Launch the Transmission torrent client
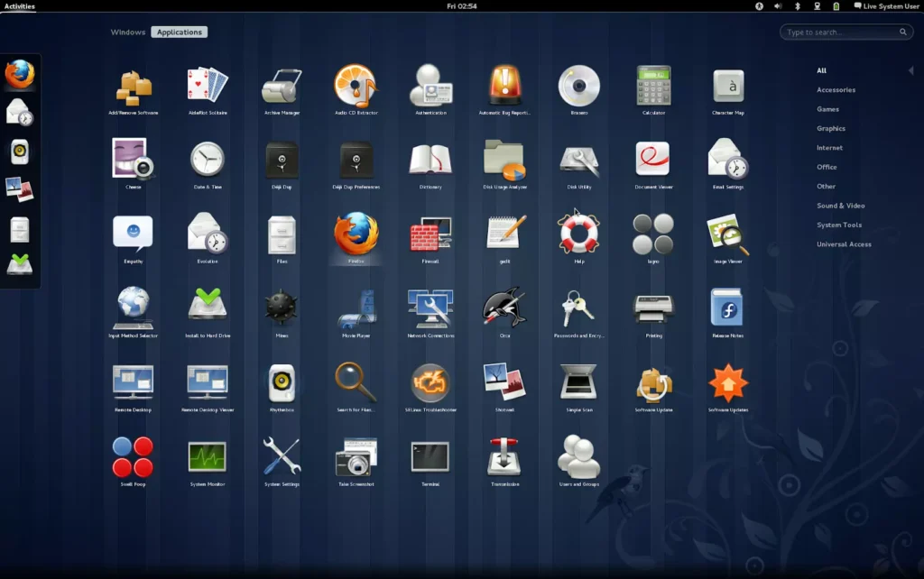This screenshot has height=579, width=924. point(504,457)
